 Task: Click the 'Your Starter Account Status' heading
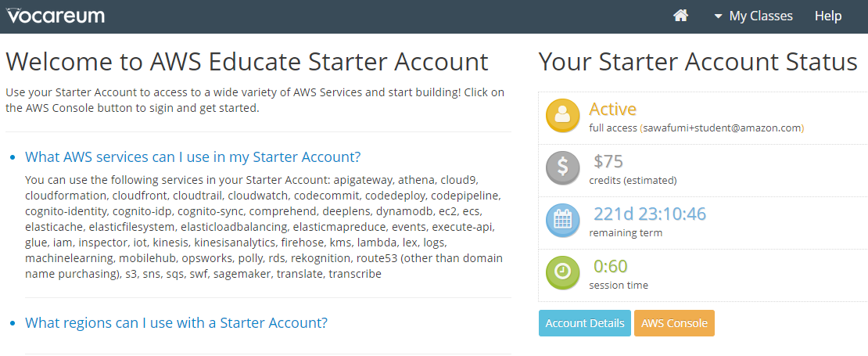(698, 62)
